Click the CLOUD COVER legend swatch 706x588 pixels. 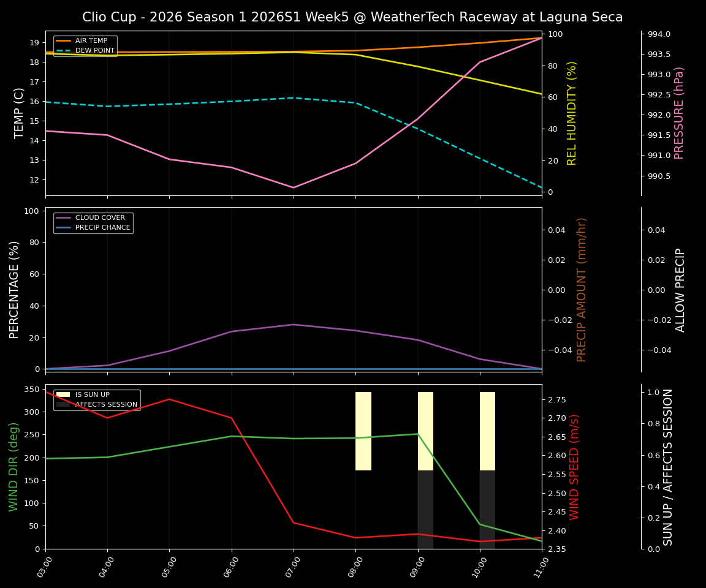click(63, 217)
